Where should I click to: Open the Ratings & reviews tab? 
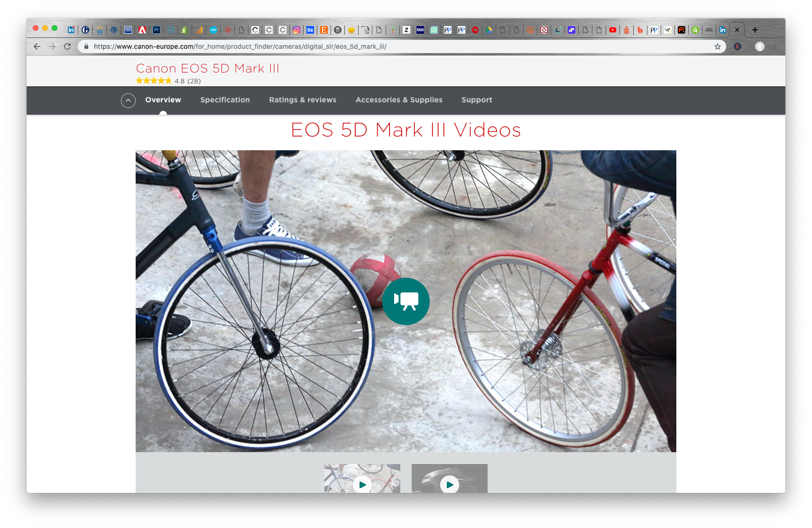pos(303,100)
